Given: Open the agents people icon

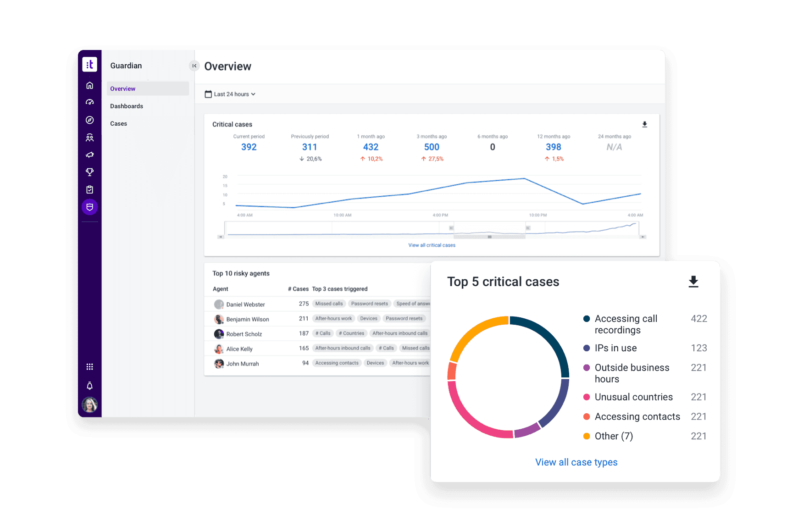Looking at the screenshot, I should pos(90,138).
